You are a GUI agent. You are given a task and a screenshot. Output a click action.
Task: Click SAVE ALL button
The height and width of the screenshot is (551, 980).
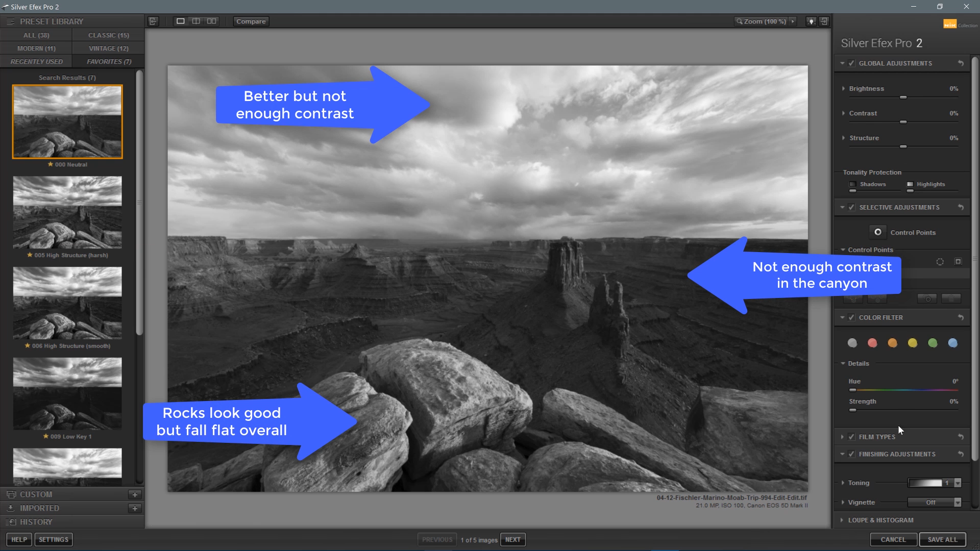click(943, 539)
